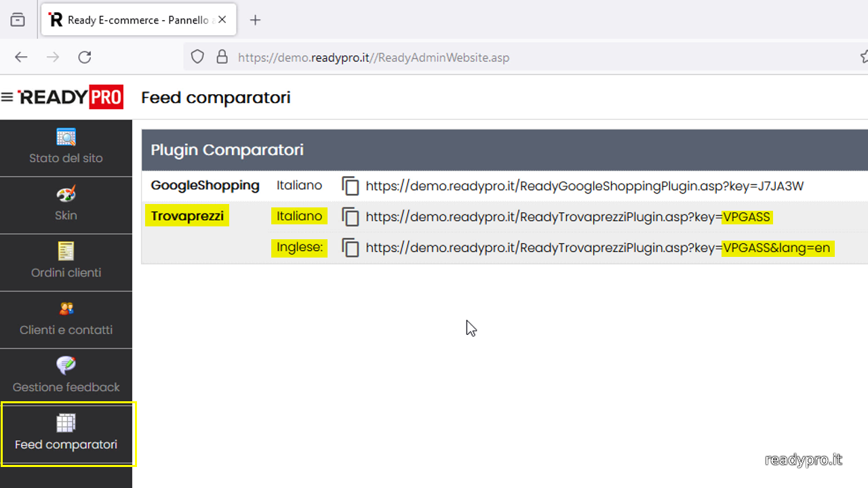Click the padlock site security icon
The image size is (868, 488).
point(222,57)
